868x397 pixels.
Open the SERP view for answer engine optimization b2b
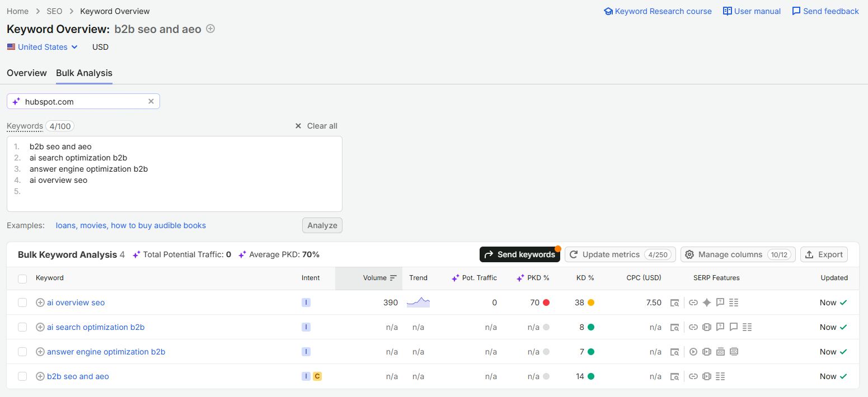pyautogui.click(x=675, y=352)
